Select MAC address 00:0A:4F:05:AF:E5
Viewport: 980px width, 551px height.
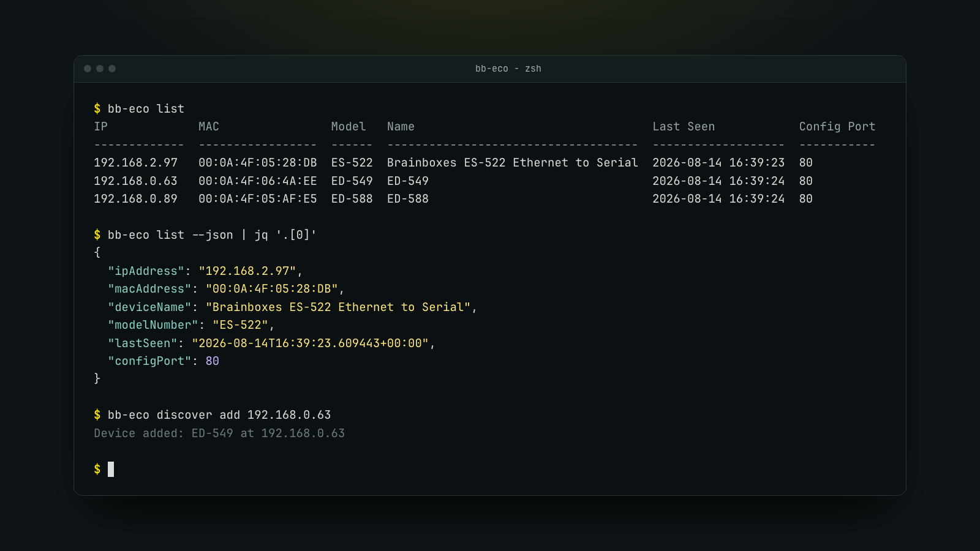point(258,199)
